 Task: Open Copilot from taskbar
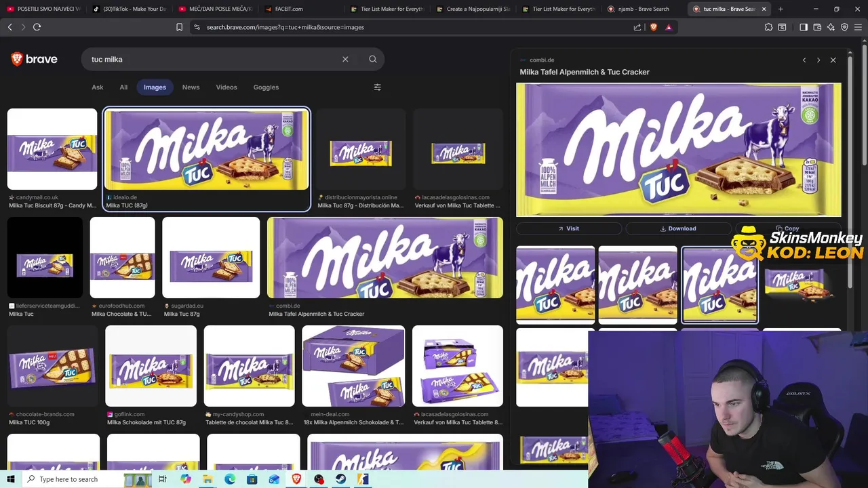(186, 479)
